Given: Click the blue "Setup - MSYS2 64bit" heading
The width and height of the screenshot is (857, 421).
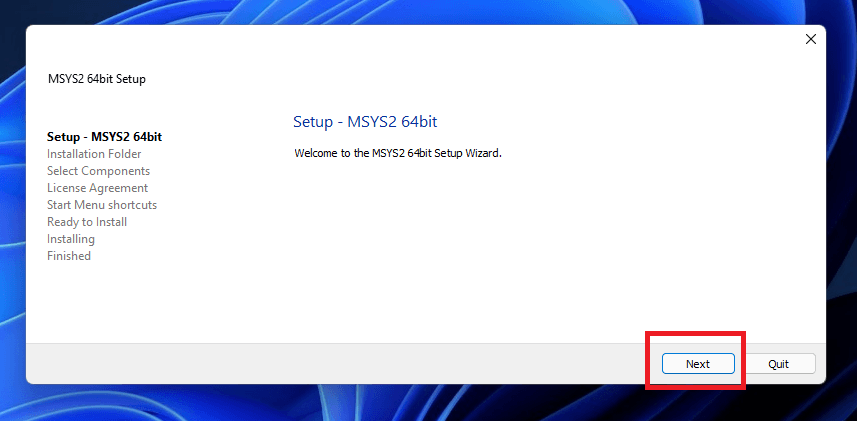Looking at the screenshot, I should (x=365, y=121).
